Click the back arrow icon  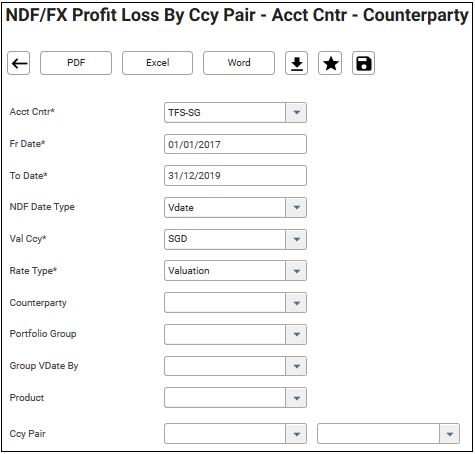pos(19,63)
